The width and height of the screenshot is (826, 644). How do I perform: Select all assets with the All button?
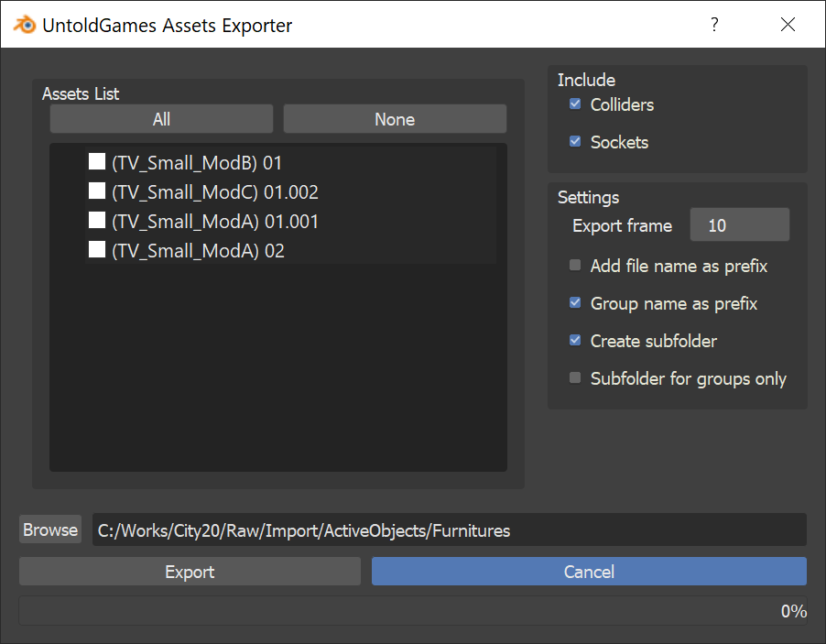pyautogui.click(x=161, y=119)
